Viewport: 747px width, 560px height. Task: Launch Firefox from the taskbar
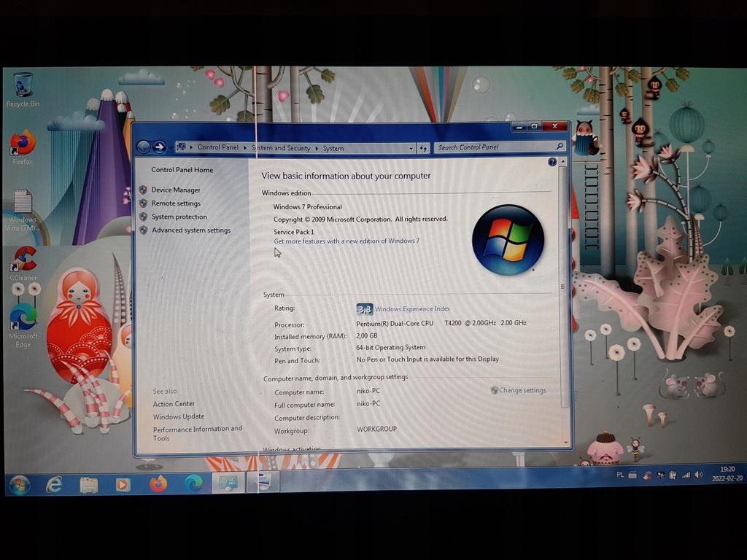click(x=158, y=484)
